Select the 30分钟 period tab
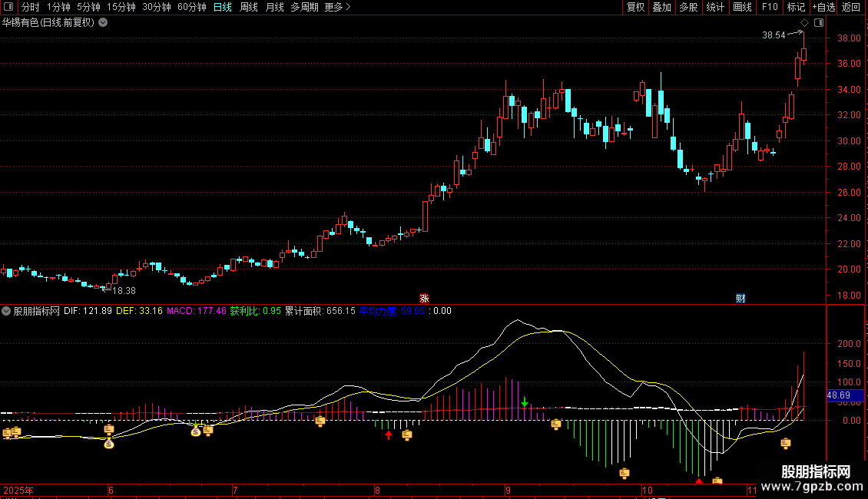 [156, 7]
